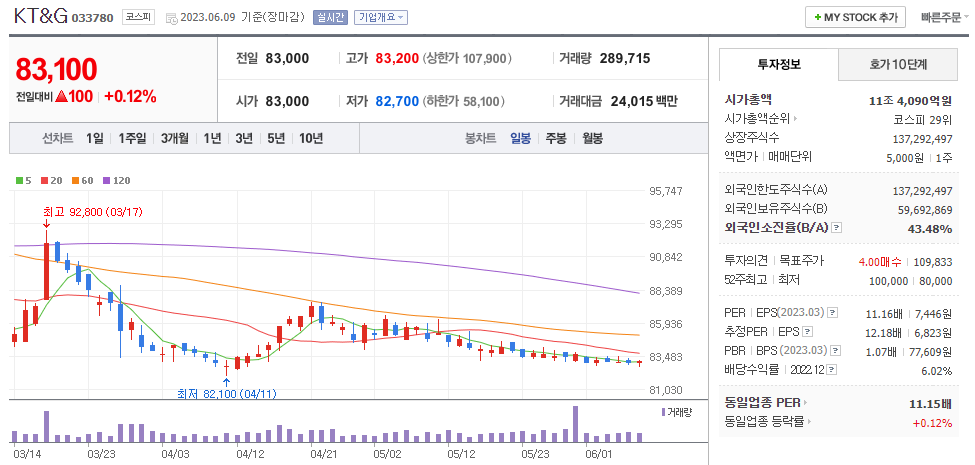The width and height of the screenshot is (975, 465).
Task: Click the 상장주식수 value 137,292,497
Action: pyautogui.click(x=922, y=139)
